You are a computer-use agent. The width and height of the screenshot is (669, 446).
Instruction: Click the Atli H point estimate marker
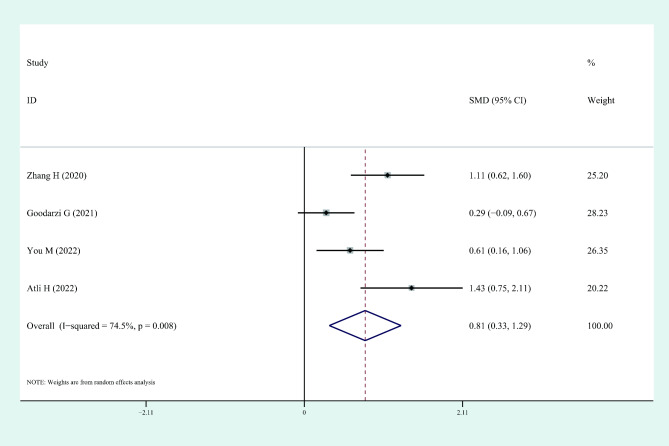click(411, 288)
